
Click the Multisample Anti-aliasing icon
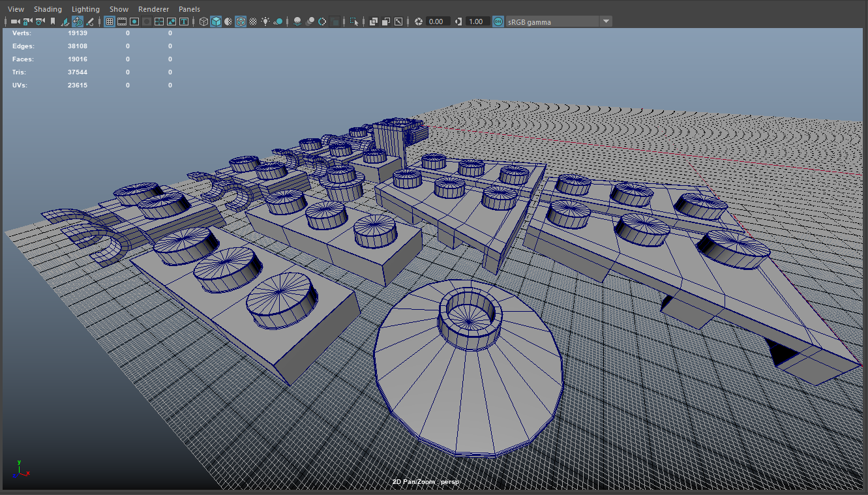322,22
